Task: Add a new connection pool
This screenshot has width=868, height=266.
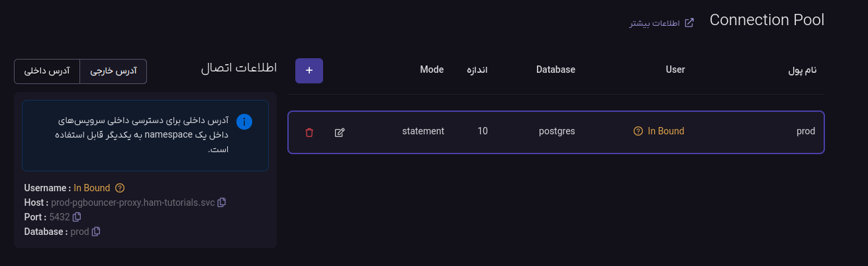Action: pyautogui.click(x=309, y=71)
